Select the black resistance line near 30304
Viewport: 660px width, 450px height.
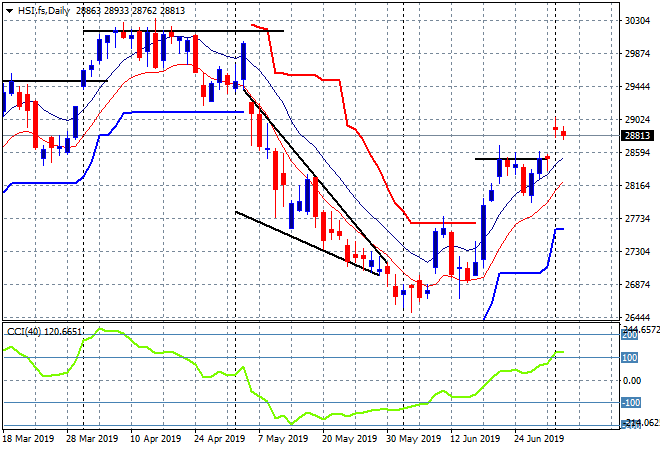coord(184,31)
